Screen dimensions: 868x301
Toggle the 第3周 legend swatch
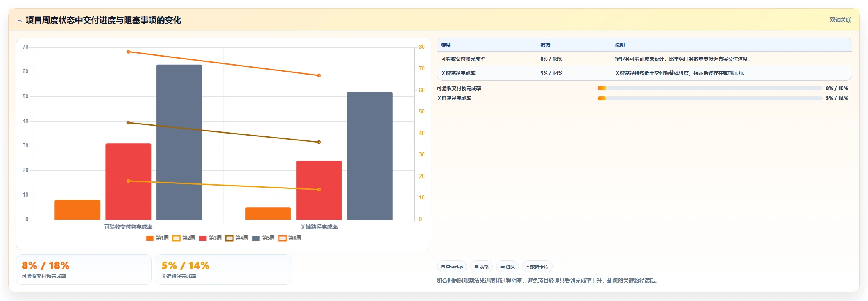[203, 238]
